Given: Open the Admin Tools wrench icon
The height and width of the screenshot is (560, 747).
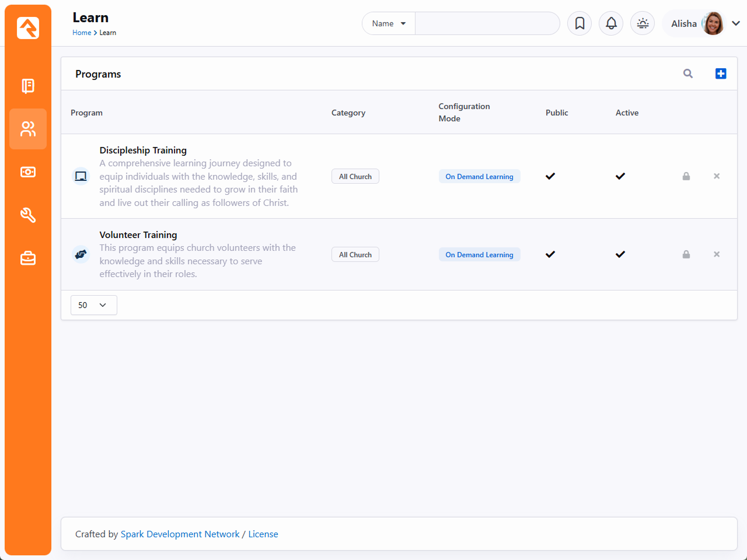Looking at the screenshot, I should point(28,215).
